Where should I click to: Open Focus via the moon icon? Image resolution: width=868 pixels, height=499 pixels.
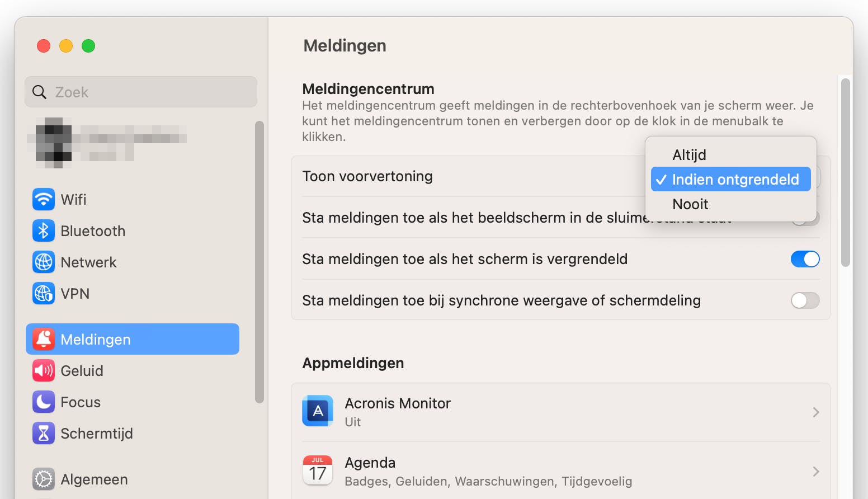click(44, 402)
